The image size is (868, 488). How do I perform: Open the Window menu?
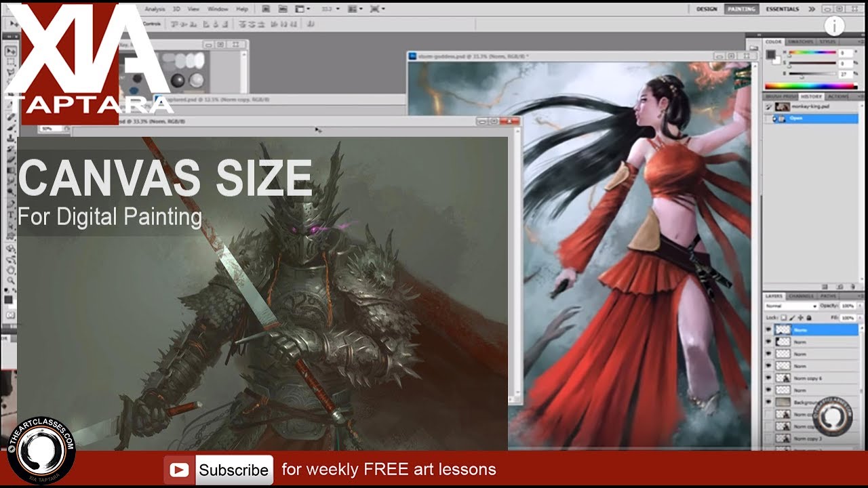point(217,9)
